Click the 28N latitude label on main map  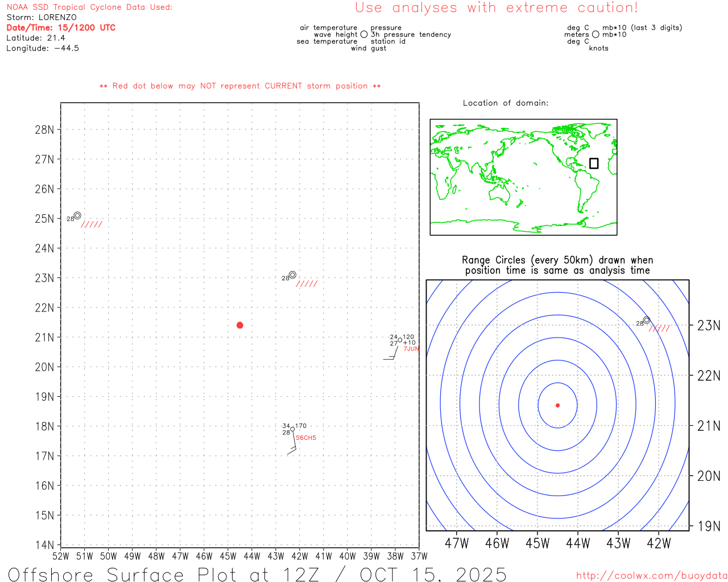(45, 130)
